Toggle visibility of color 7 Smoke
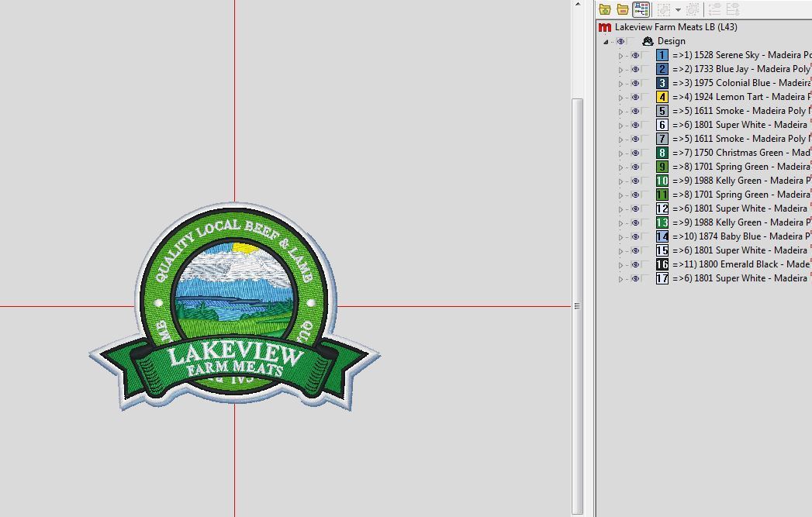This screenshot has width=812, height=517. point(635,139)
